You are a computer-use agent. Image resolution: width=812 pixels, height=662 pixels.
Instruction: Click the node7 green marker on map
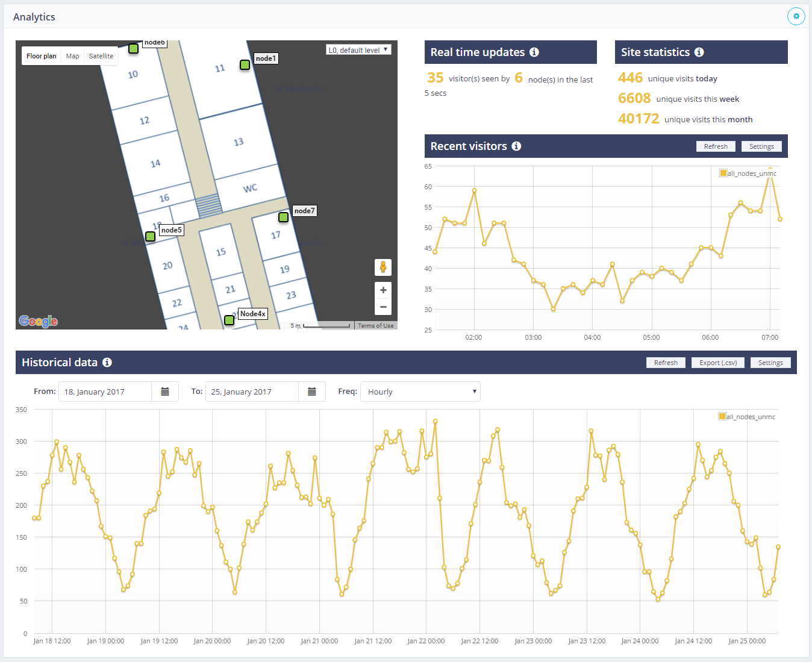(x=283, y=217)
